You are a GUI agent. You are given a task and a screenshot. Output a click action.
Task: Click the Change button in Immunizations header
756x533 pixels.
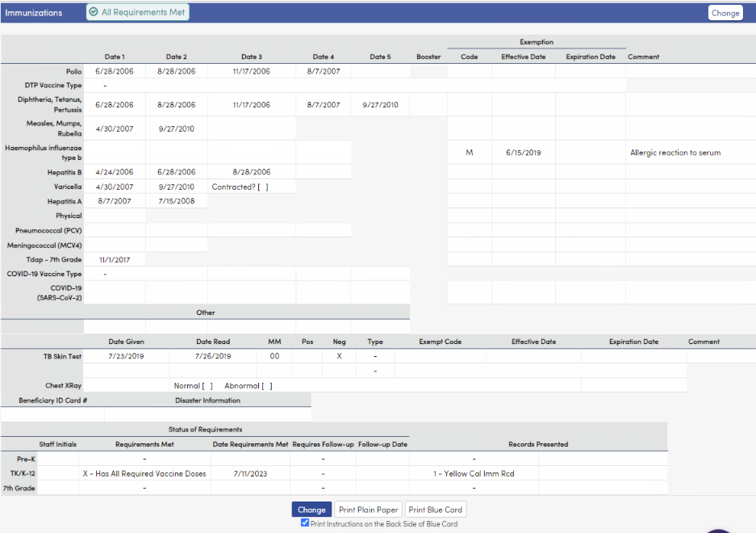725,13
